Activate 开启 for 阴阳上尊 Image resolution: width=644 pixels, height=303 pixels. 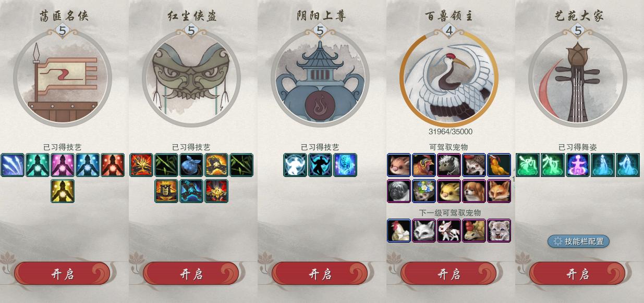pos(320,274)
